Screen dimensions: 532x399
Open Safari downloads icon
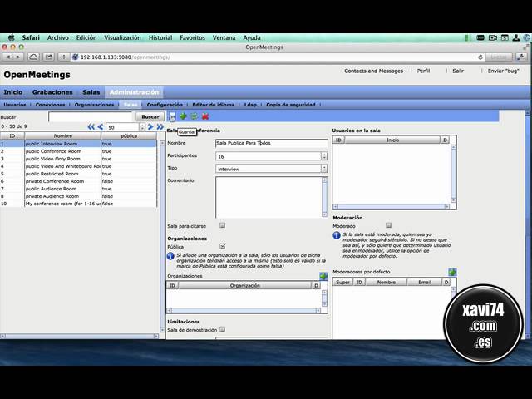click(x=521, y=57)
